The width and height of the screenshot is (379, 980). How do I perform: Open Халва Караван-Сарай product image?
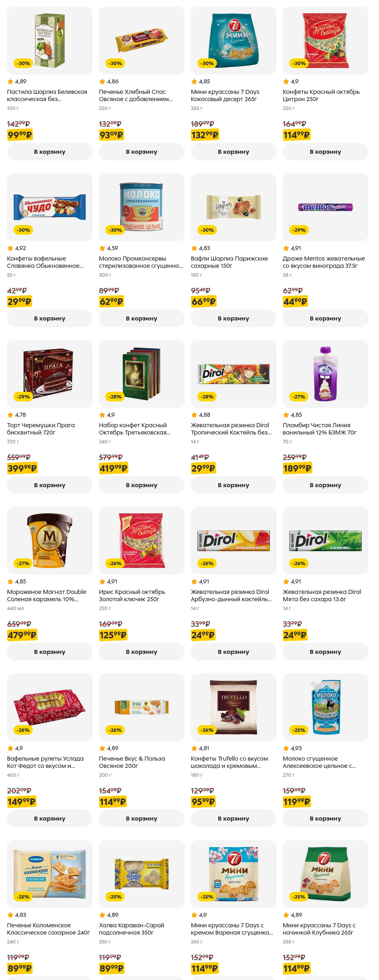141,874
